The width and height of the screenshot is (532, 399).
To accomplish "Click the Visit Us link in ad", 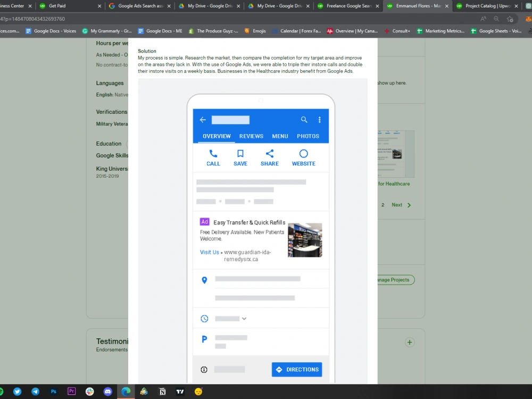I will [209, 252].
